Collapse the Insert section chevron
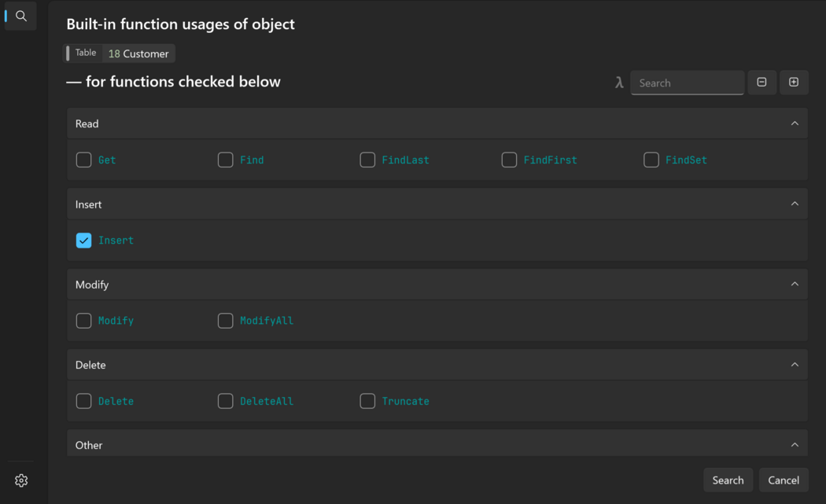826x504 pixels. (795, 204)
